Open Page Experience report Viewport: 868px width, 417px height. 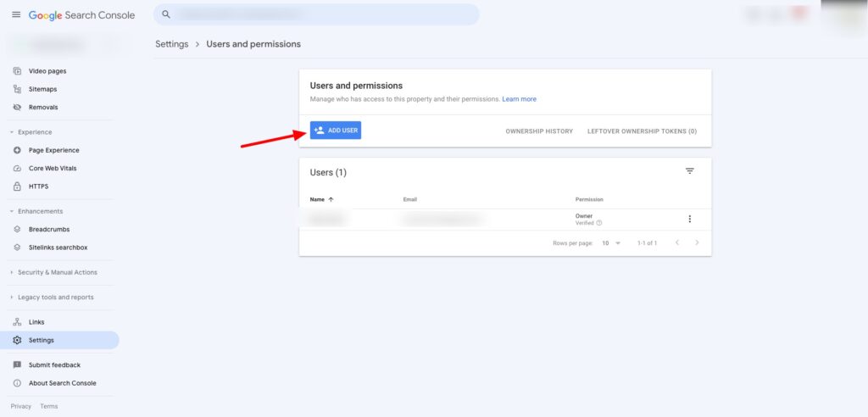coord(53,150)
